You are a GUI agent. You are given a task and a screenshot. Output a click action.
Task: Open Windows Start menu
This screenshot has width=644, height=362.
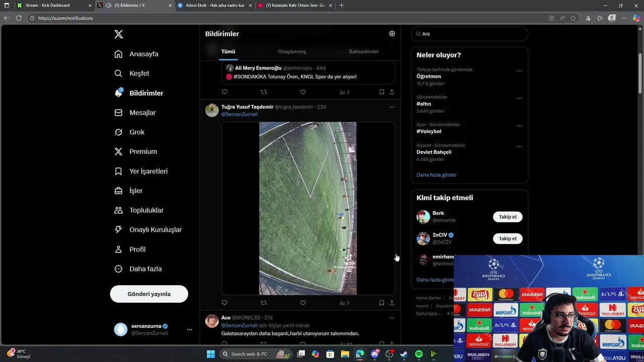pos(210,354)
